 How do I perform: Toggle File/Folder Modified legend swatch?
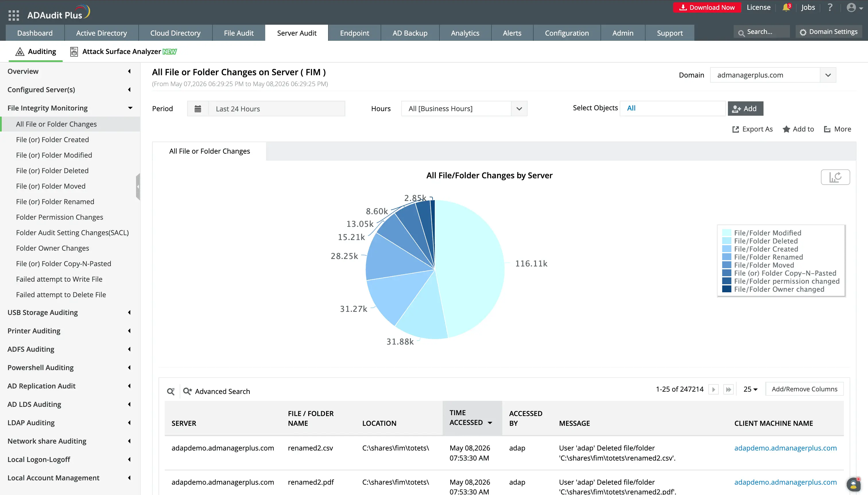[x=726, y=233]
